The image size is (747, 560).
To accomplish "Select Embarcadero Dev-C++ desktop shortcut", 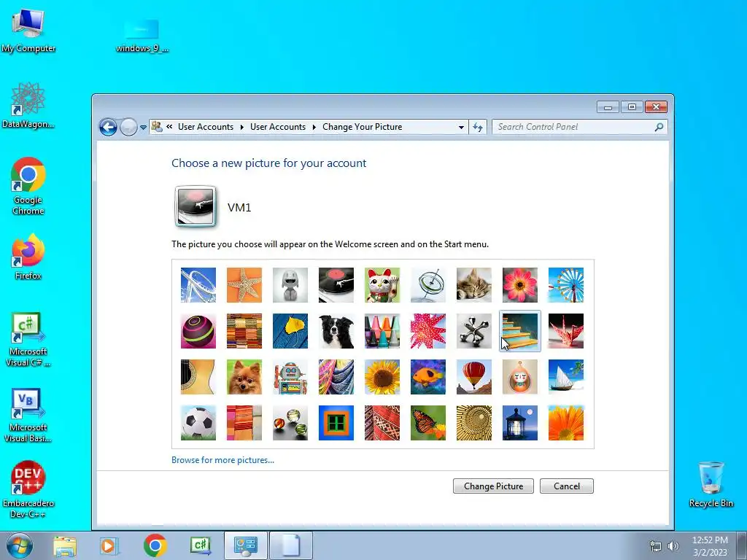I will tap(28, 489).
